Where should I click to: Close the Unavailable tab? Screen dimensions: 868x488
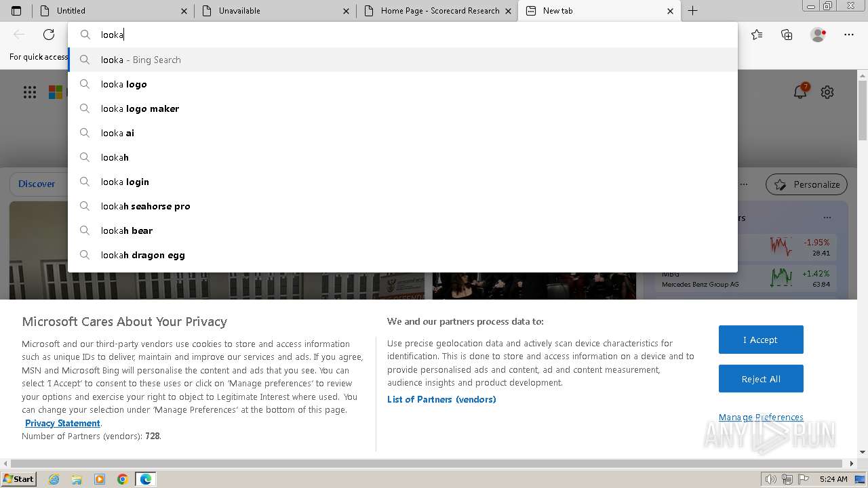(346, 11)
